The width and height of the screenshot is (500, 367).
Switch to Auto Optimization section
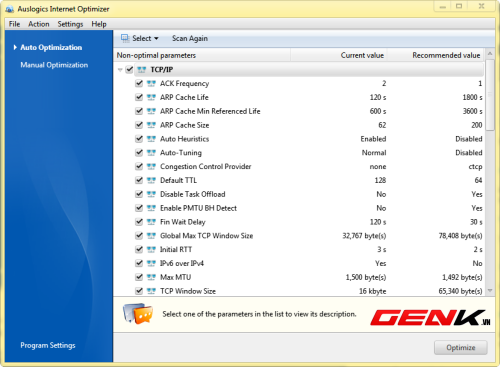tap(51, 47)
